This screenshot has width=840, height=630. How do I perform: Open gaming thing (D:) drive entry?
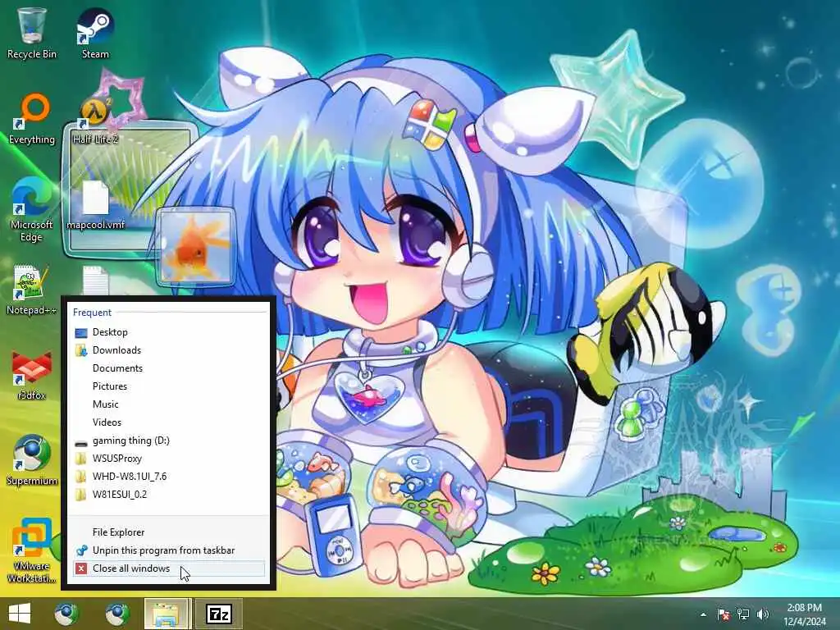(x=169, y=441)
